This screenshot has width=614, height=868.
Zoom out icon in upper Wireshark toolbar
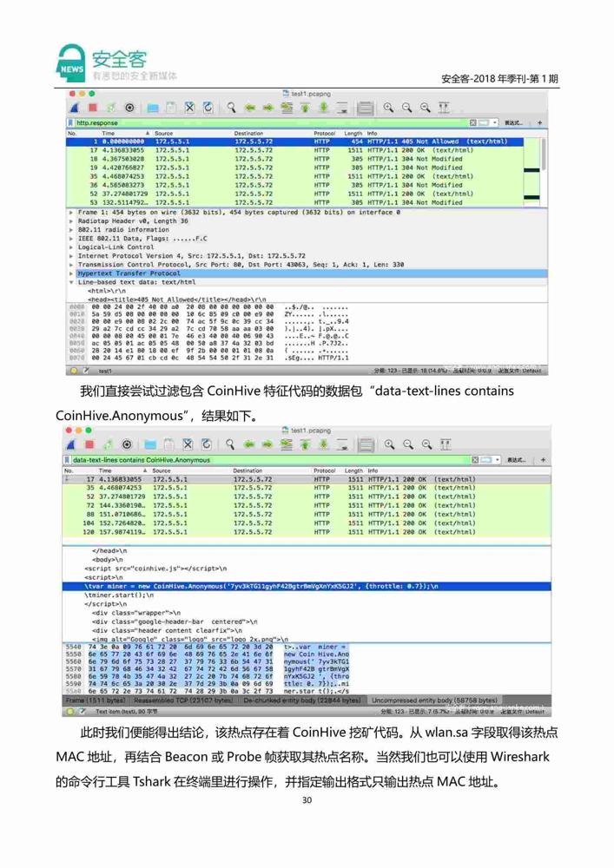click(x=407, y=108)
